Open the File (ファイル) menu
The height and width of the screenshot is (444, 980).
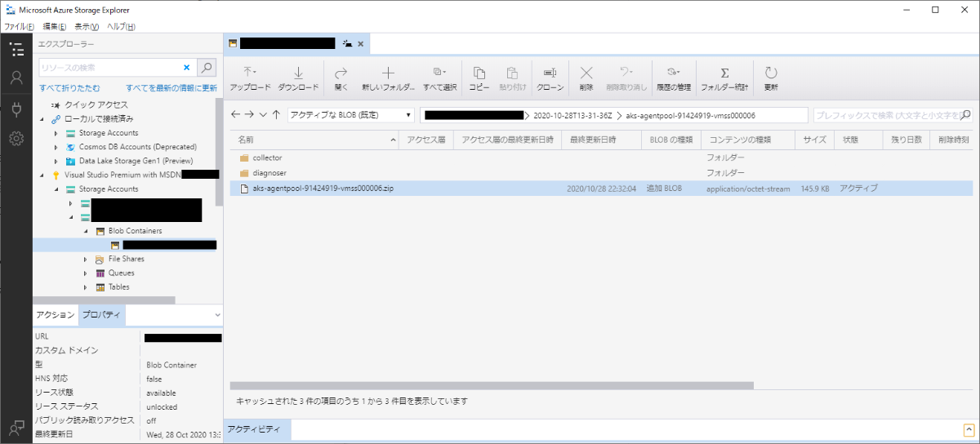19,27
